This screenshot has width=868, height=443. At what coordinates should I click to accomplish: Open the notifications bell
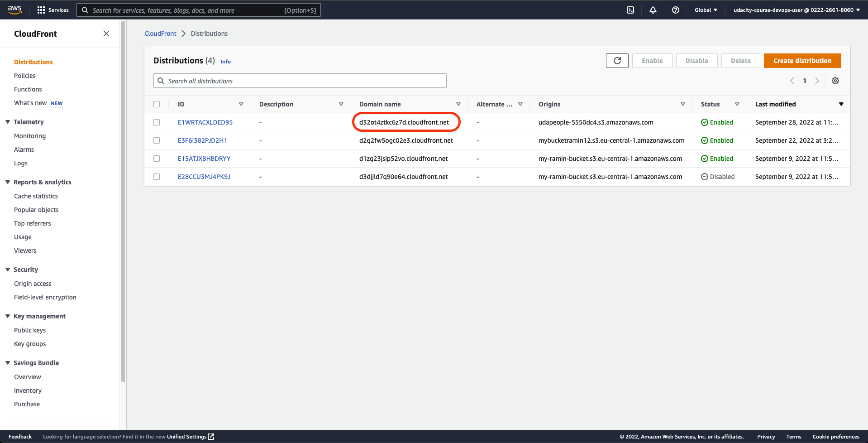point(653,10)
